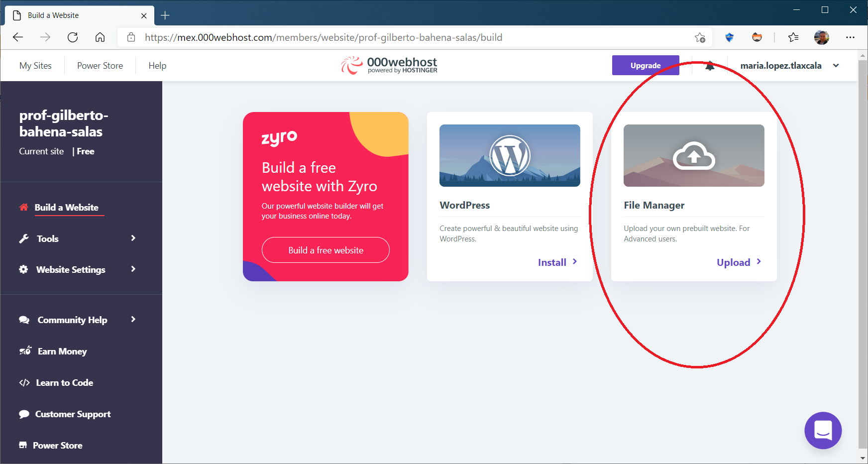Viewport: 868px width, 464px height.
Task: Reload the current page
Action: pos(73,37)
